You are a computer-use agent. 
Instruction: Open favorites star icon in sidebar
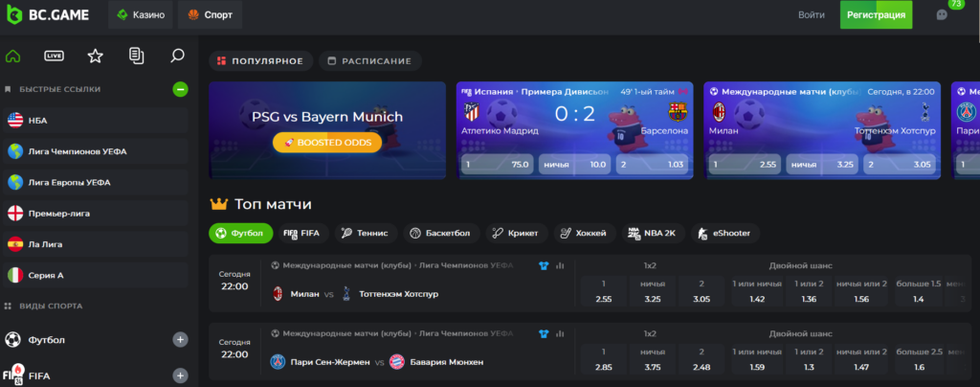coord(95,57)
